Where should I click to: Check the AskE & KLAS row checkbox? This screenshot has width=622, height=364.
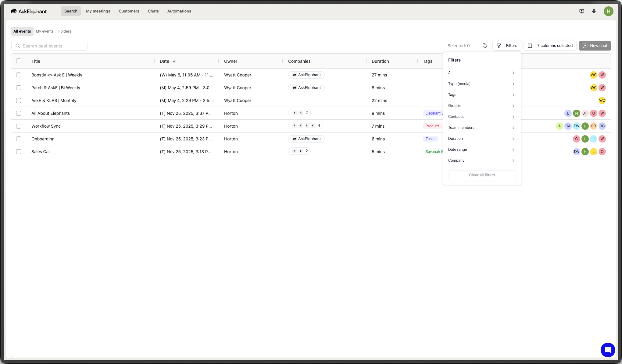(x=19, y=101)
